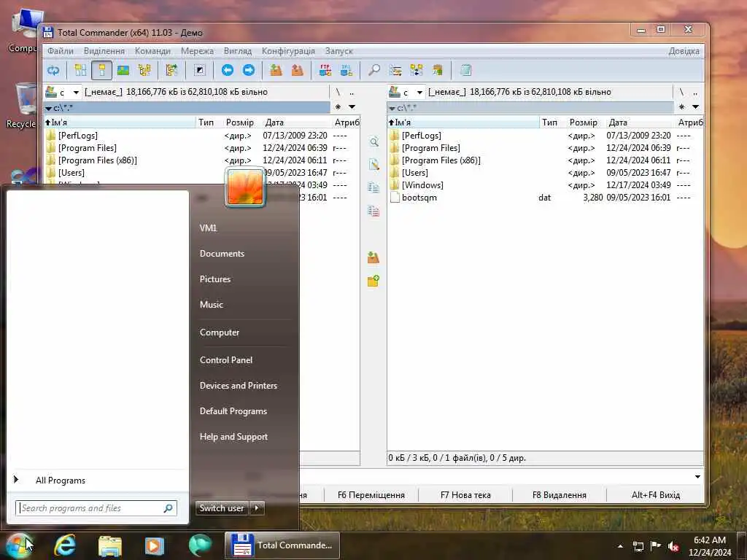The image size is (747, 560).
Task: Click the Search programs and files field
Action: [96, 508]
